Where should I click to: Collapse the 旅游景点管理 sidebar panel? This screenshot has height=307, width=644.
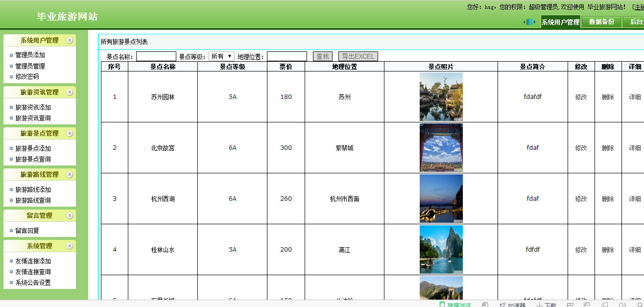click(x=70, y=133)
